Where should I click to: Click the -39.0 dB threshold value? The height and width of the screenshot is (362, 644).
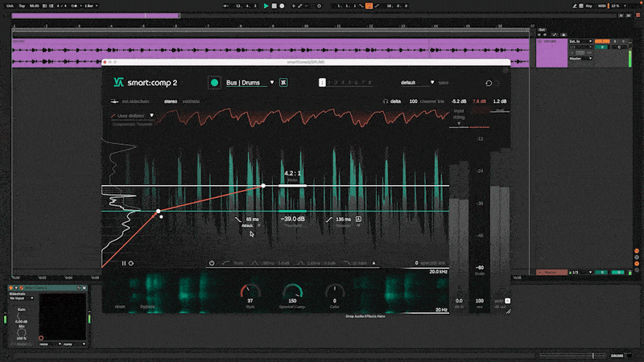click(x=293, y=219)
